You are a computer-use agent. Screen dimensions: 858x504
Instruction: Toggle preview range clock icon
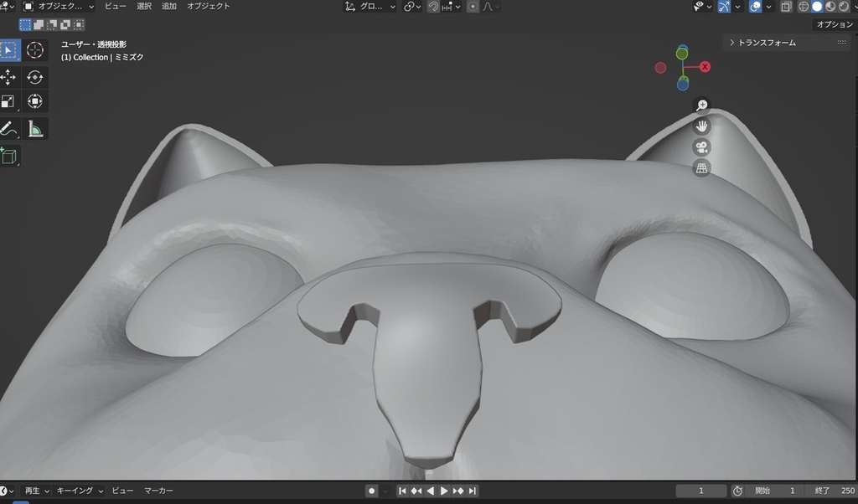737,491
